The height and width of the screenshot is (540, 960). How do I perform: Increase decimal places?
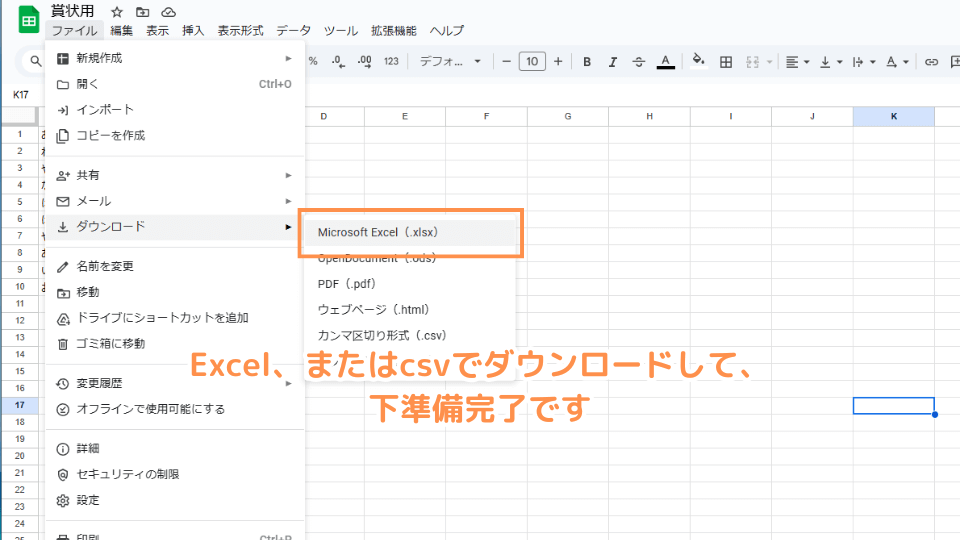click(x=364, y=61)
